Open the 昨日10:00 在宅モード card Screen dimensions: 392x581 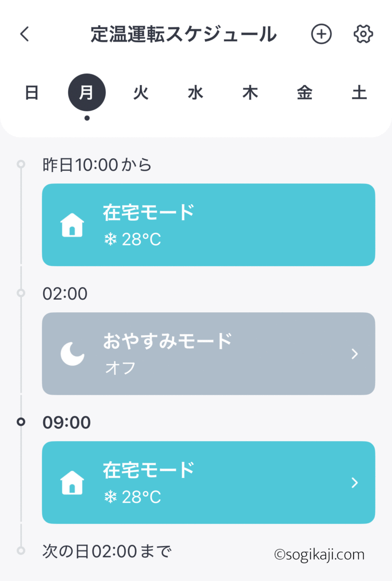pyautogui.click(x=209, y=225)
